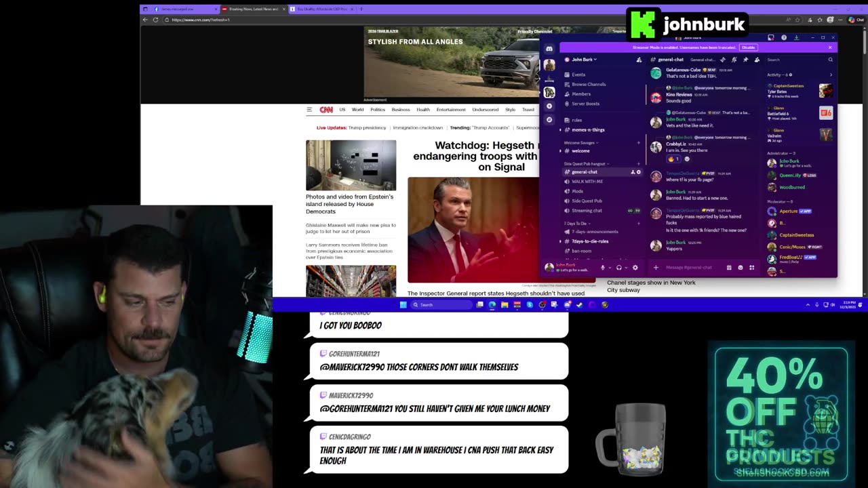The height and width of the screenshot is (488, 868).
Task: Switch to Buy Quality CBD browser tab
Action: pos(322,9)
